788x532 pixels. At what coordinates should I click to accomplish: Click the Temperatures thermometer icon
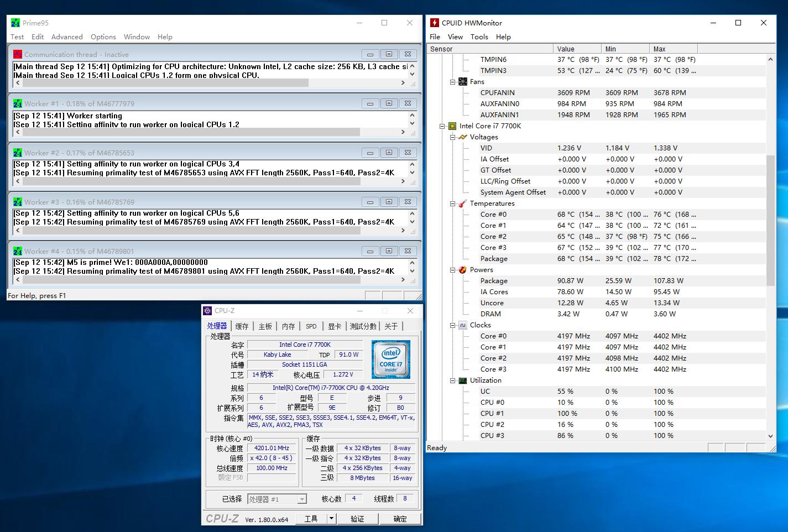(x=463, y=204)
